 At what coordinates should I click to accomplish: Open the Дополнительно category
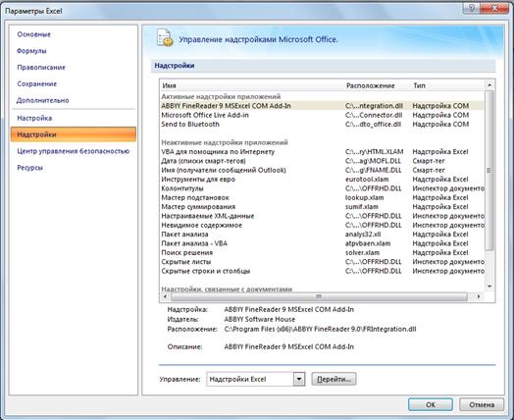(42, 100)
